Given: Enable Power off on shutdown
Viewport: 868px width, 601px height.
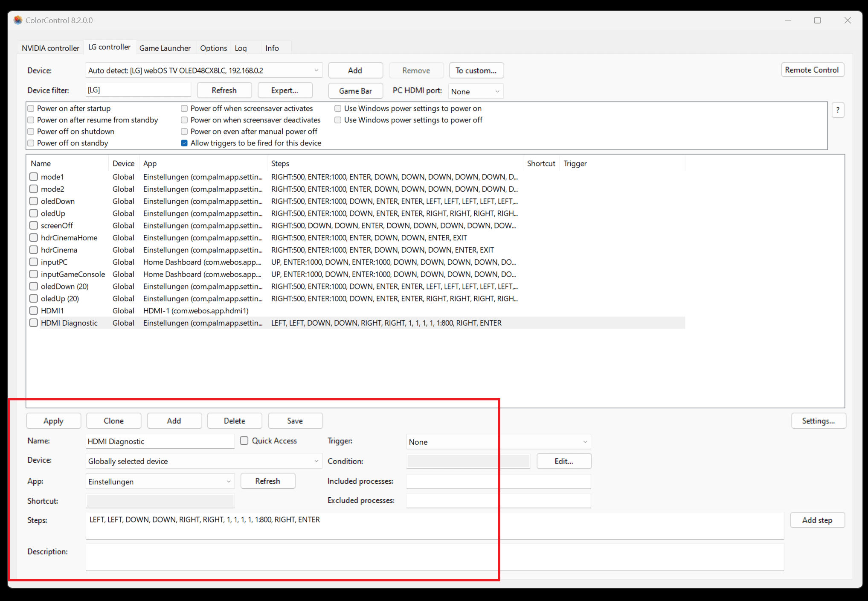Looking at the screenshot, I should 31,131.
